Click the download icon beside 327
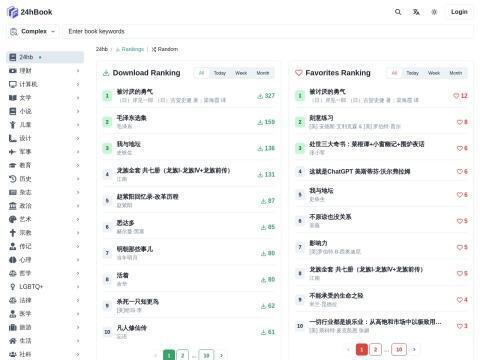Viewport: 480px width, 360px height. (x=260, y=96)
